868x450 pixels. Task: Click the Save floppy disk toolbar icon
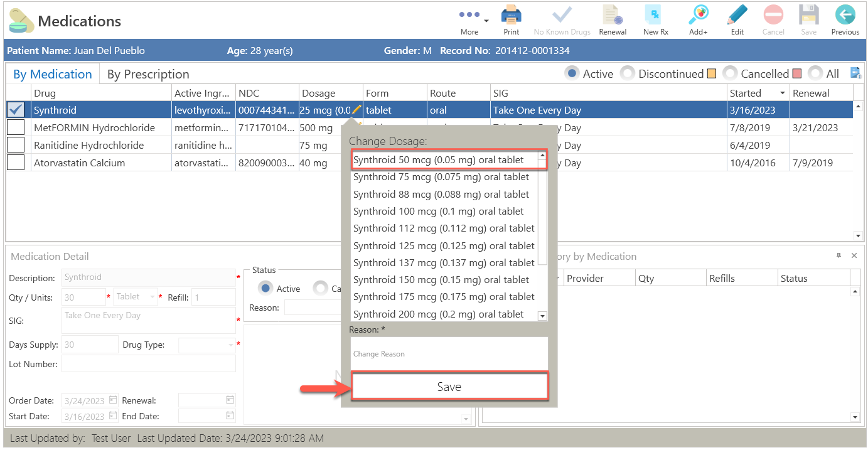[x=808, y=15]
